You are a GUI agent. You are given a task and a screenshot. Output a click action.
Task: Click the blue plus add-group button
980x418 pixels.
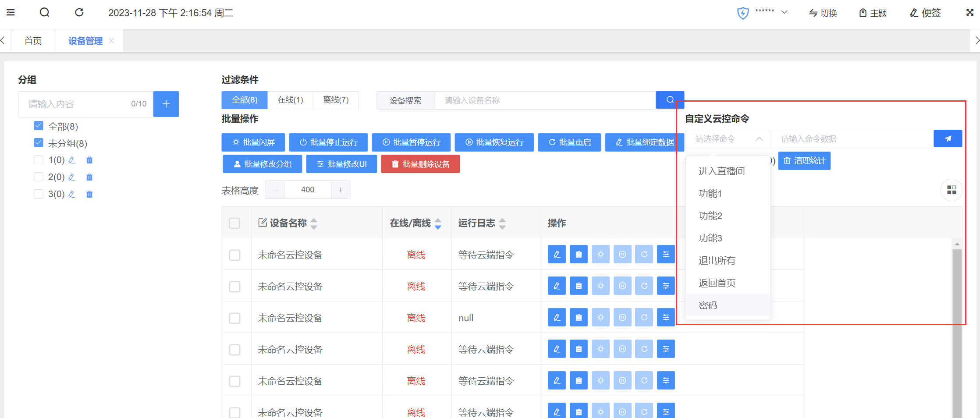[x=166, y=104]
